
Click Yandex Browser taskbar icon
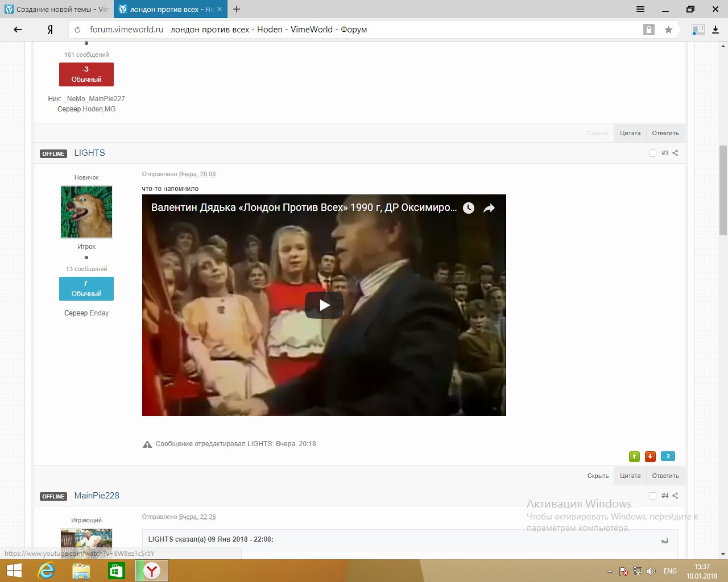(x=152, y=571)
